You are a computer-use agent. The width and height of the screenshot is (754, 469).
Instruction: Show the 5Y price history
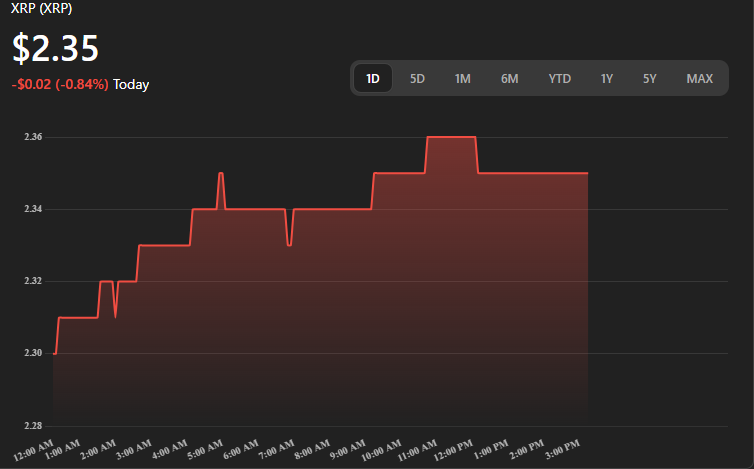point(650,78)
